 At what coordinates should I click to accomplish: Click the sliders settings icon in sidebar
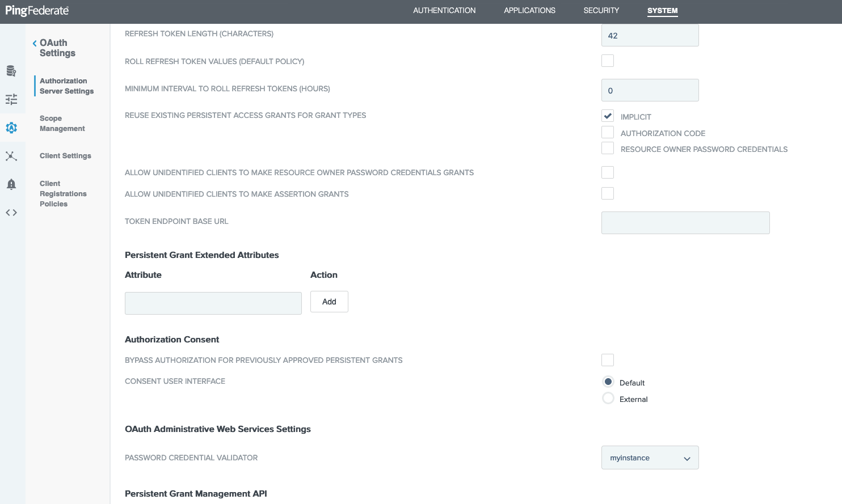coord(11,99)
